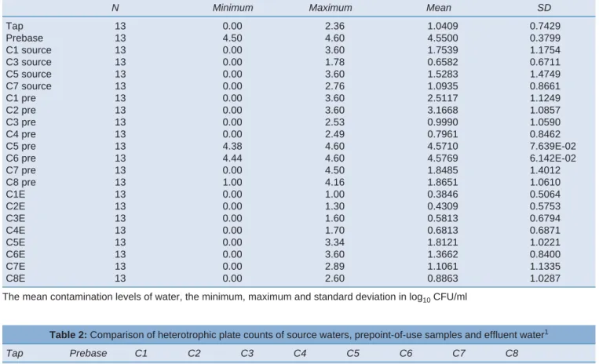
Task: Click maximum value 2.36 in Tap row
Action: [334, 26]
